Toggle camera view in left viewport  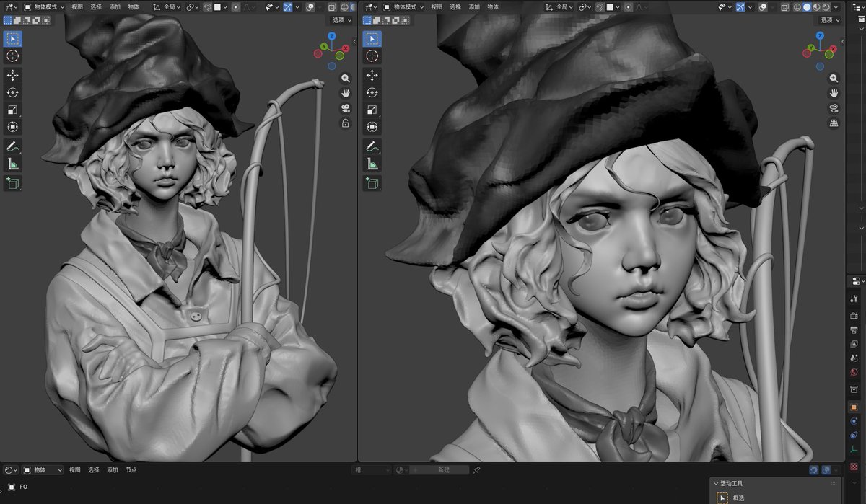346,108
